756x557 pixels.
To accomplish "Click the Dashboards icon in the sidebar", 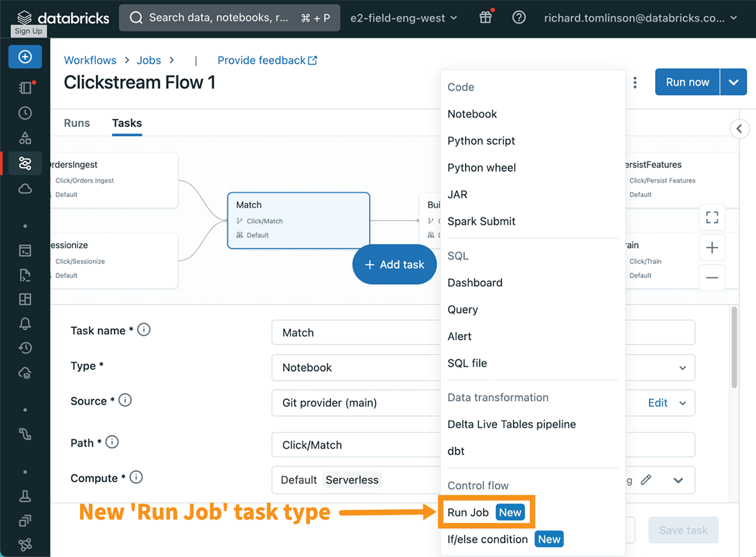I will pos(25,299).
